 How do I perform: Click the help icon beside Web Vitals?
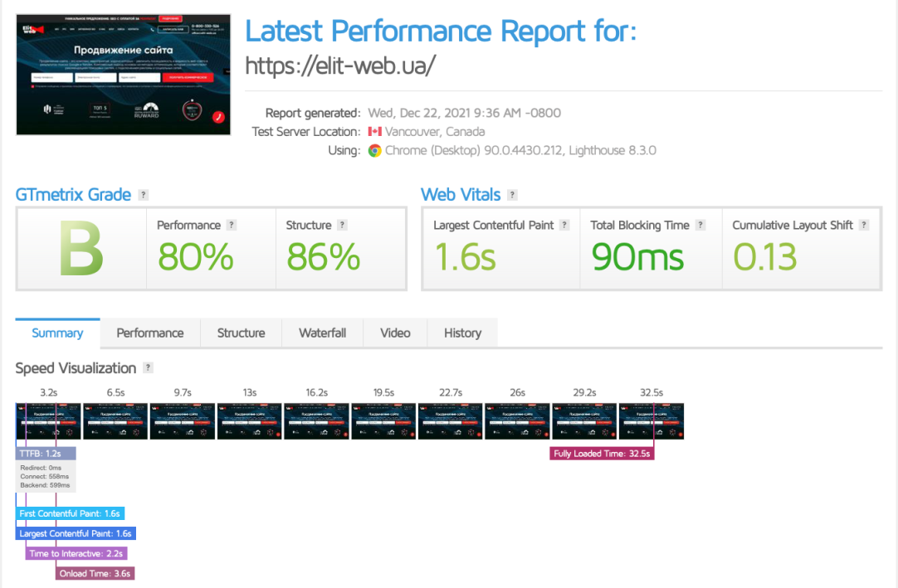(x=513, y=195)
